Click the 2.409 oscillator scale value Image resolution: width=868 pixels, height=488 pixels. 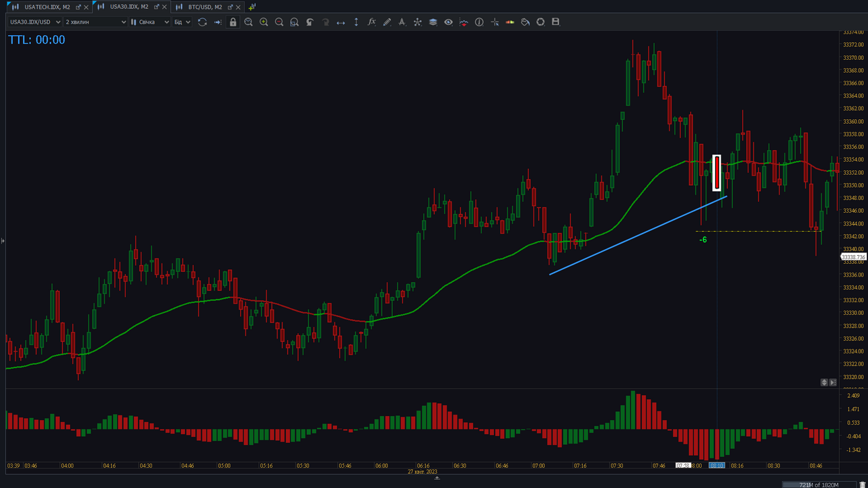853,396
